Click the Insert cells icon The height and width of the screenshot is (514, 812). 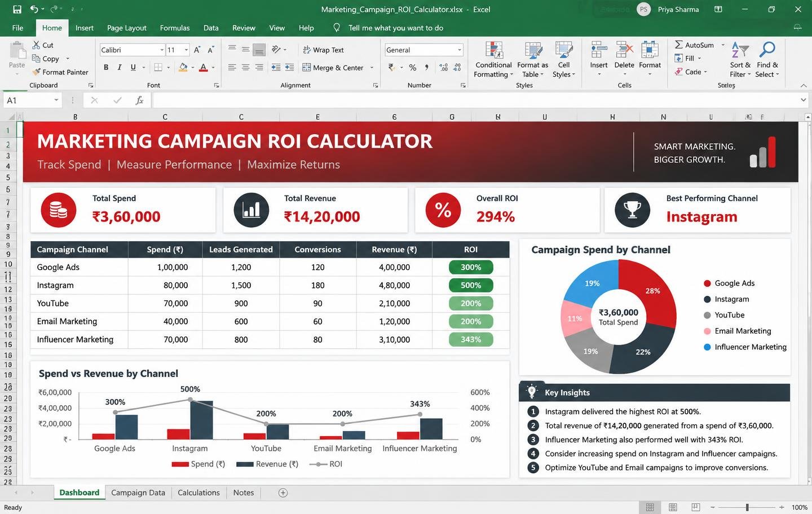click(x=599, y=50)
